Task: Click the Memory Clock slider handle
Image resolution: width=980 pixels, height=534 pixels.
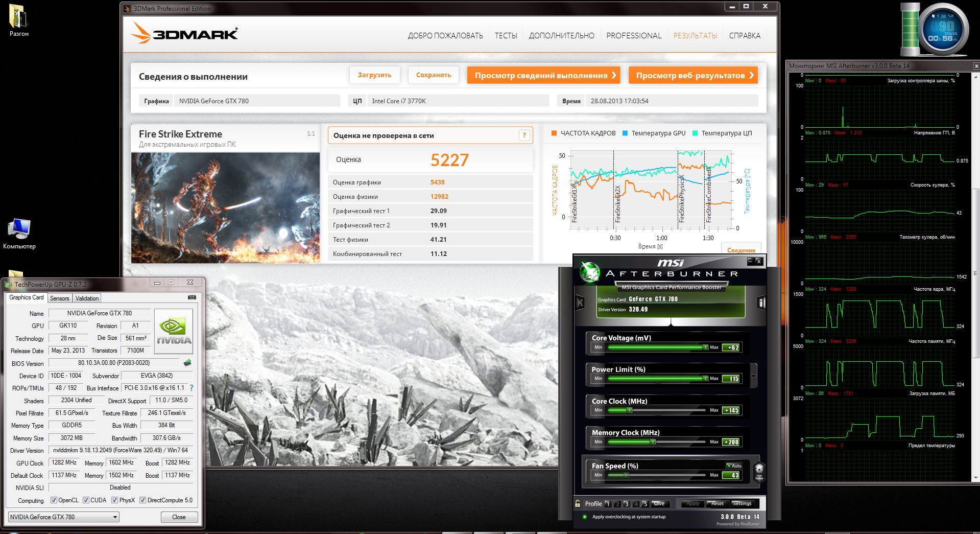Action: [653, 442]
